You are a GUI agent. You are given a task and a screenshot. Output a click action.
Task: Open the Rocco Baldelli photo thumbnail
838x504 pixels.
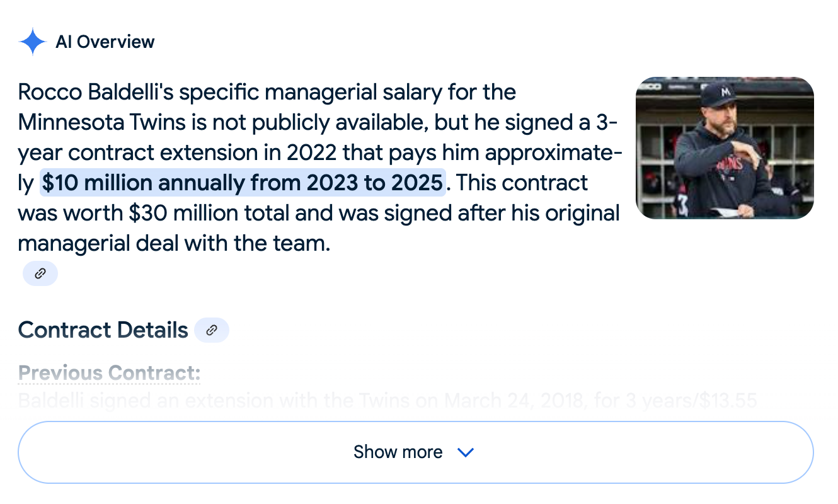(x=725, y=148)
